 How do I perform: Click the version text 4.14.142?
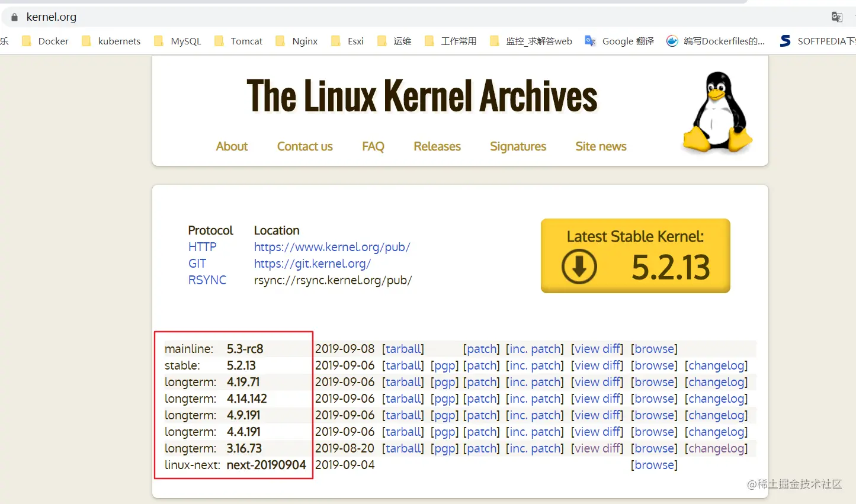point(247,399)
